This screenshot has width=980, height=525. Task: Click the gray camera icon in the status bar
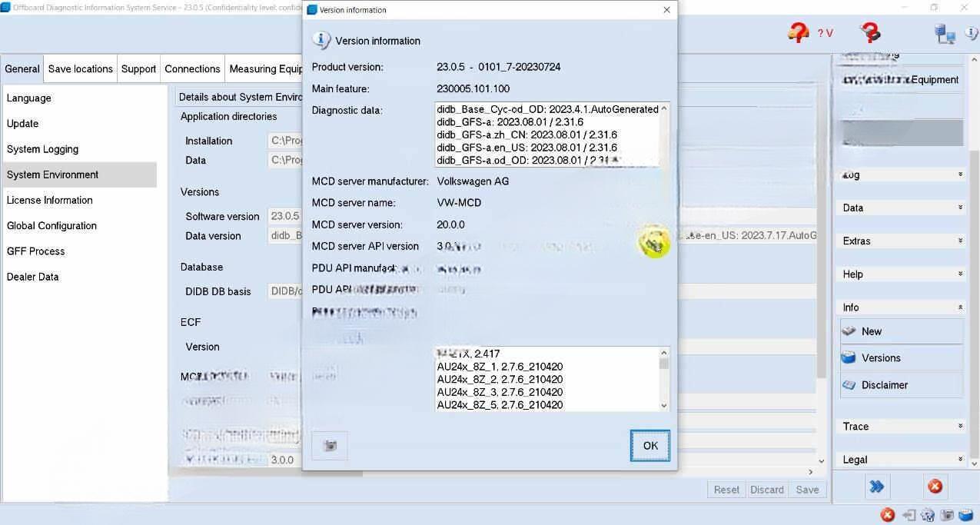pyautogui.click(x=947, y=515)
